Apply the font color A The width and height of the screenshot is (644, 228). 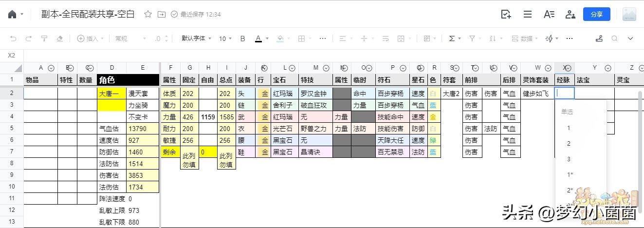coord(259,38)
